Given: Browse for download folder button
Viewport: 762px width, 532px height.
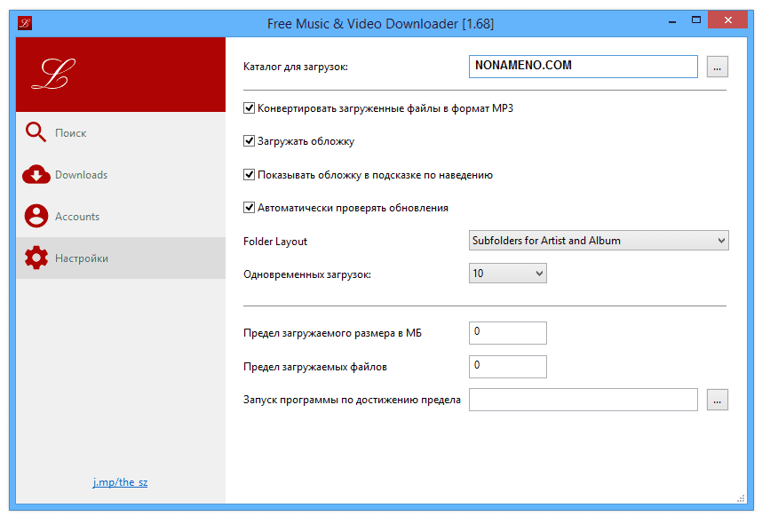Looking at the screenshot, I should tap(718, 67).
